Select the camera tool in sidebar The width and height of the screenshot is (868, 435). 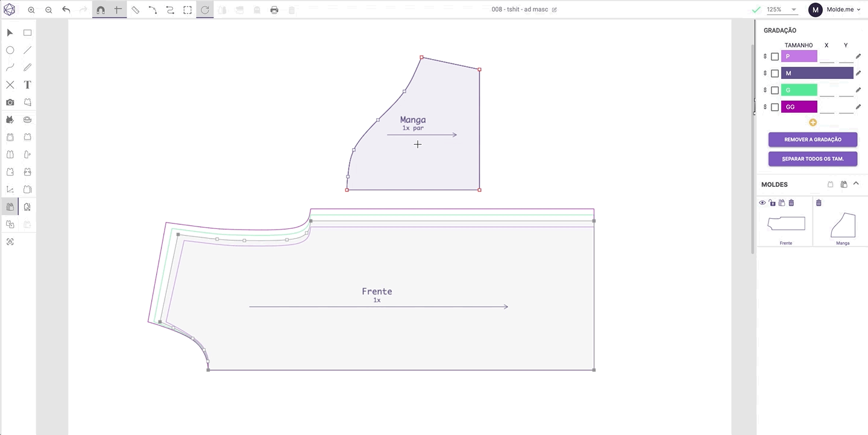(10, 102)
